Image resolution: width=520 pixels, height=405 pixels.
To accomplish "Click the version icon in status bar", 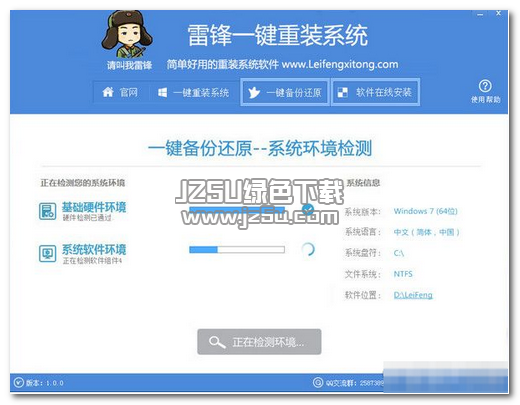I will point(19,382).
